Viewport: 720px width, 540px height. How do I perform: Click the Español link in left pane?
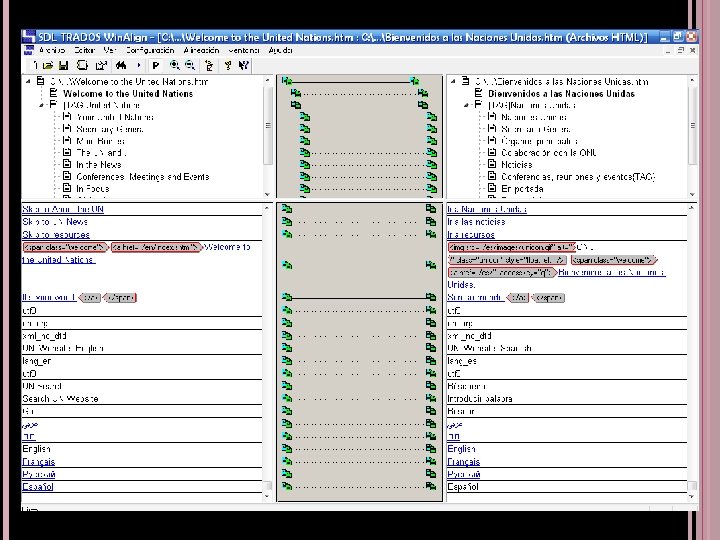(x=38, y=486)
